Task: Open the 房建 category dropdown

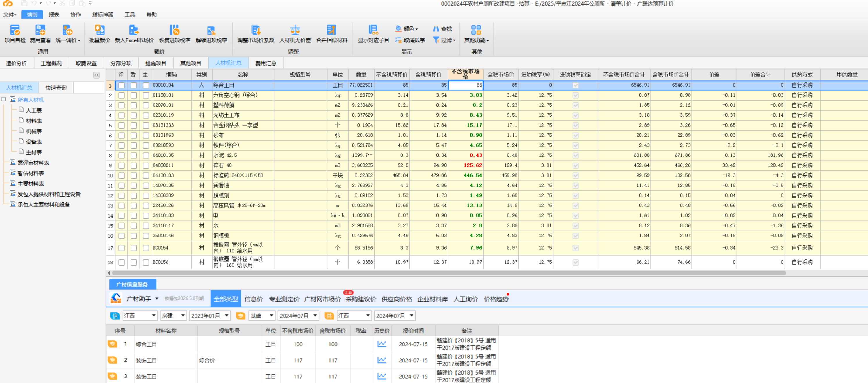Action: pos(173,316)
